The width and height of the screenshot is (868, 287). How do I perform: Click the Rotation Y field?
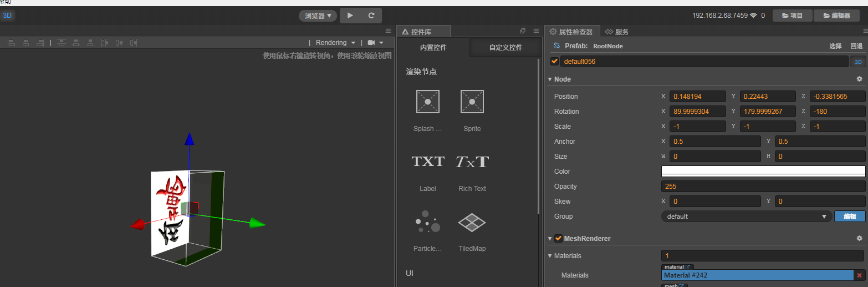[768, 112]
